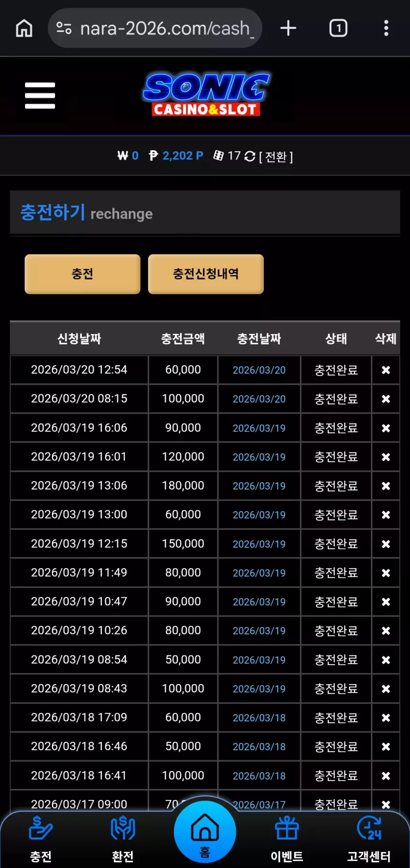The width and height of the screenshot is (410, 868).
Task: Tap the 이벤트 gift icon
Action: point(287,828)
